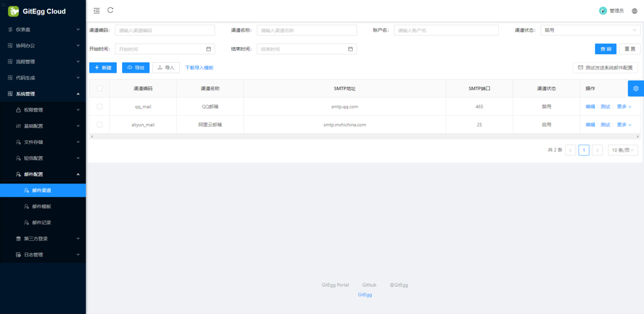Open the 10 条/页 page size dropdown
Screen dimensions: 644x314
click(623, 150)
